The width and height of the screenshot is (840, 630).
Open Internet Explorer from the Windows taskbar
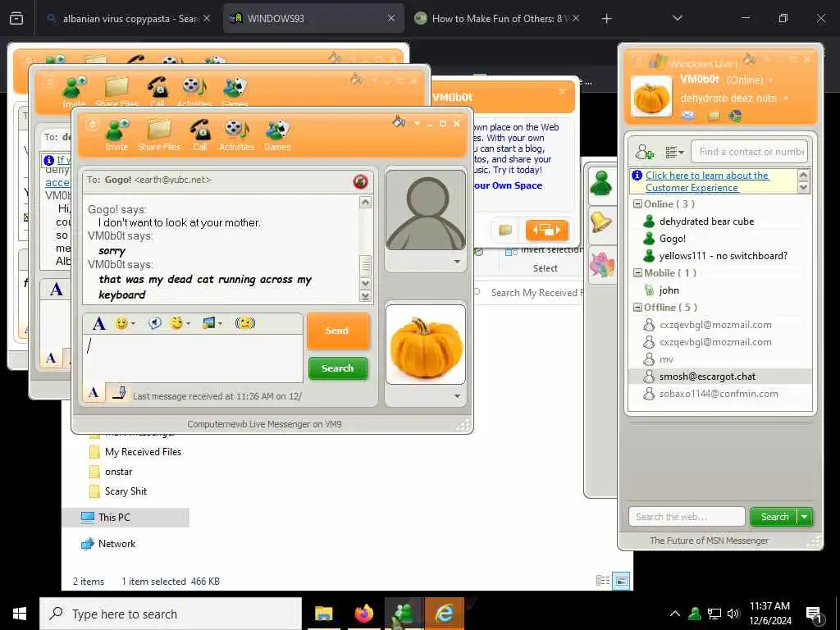[444, 614]
